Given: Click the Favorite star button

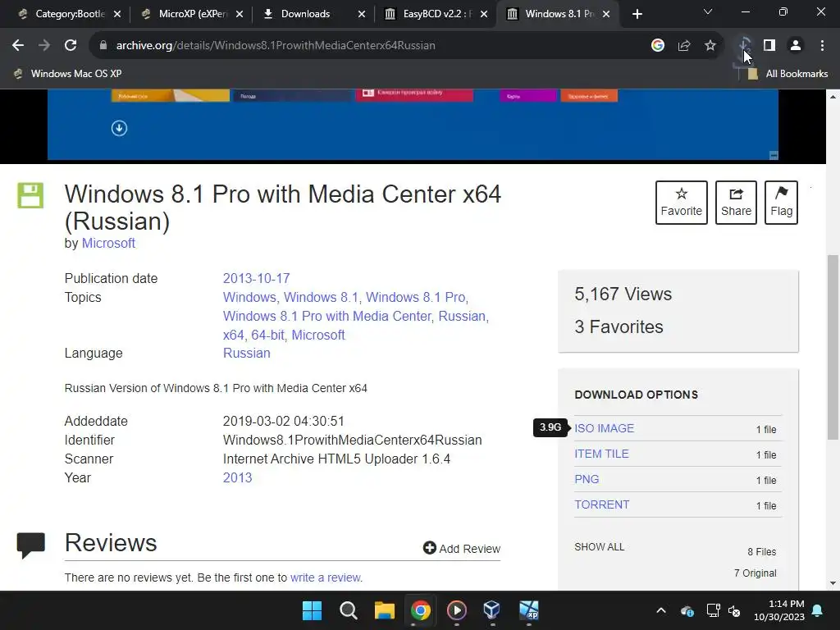Looking at the screenshot, I should (x=682, y=203).
